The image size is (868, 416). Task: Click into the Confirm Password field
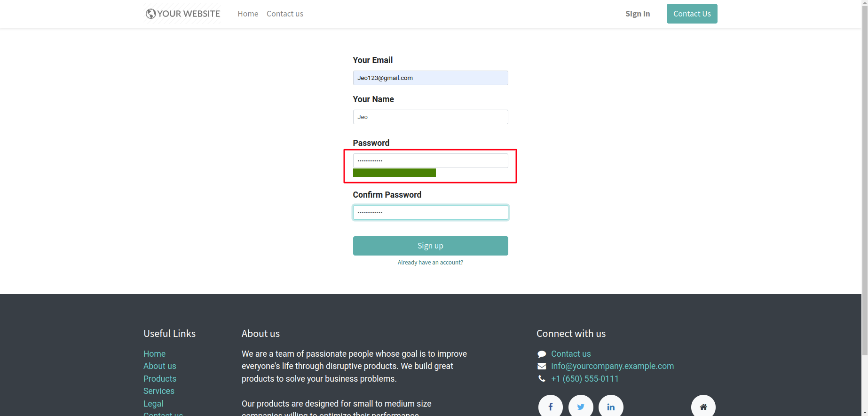430,213
